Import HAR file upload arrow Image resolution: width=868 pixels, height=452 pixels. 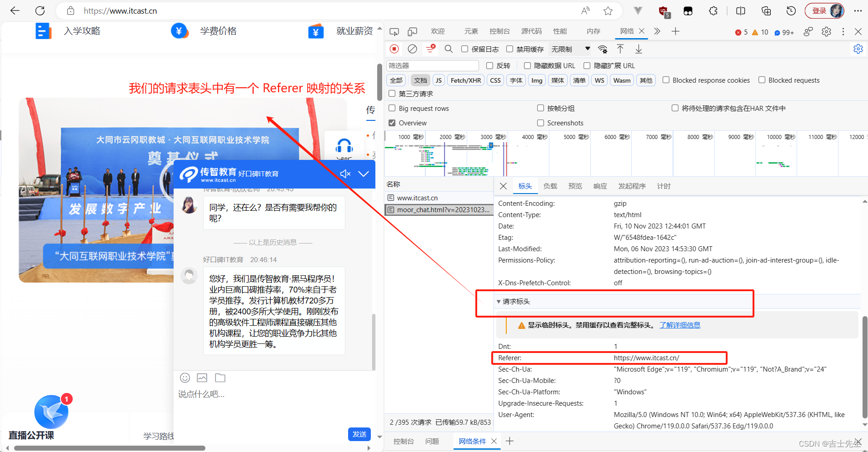(620, 49)
